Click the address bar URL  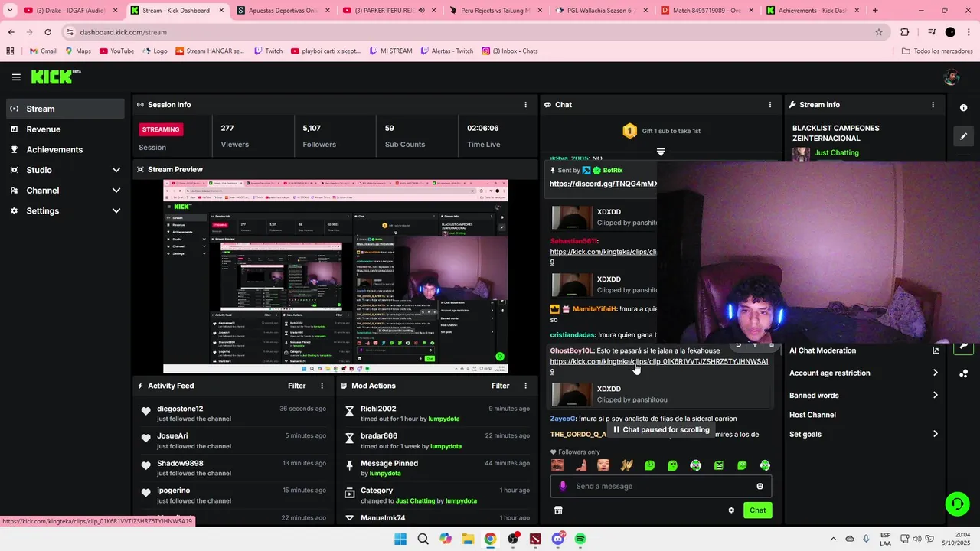tap(123, 32)
